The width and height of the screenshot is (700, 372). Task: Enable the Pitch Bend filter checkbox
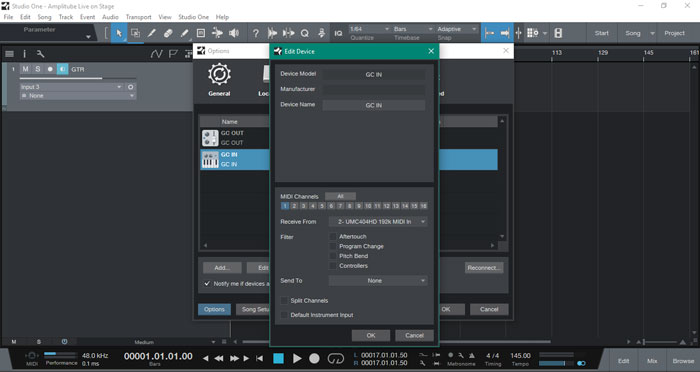click(333, 256)
